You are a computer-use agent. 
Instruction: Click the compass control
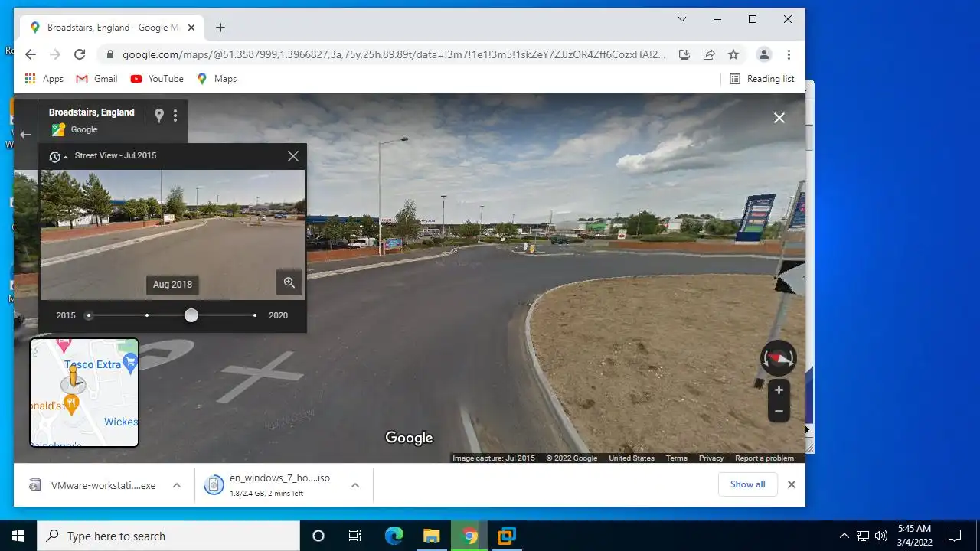point(779,358)
